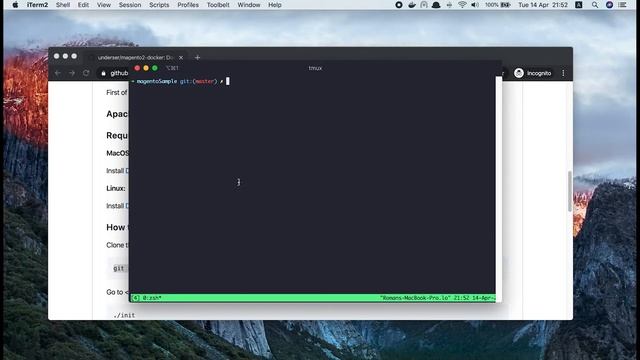The image size is (640, 360).
Task: Open a new Chrome tab
Action: coord(198,58)
